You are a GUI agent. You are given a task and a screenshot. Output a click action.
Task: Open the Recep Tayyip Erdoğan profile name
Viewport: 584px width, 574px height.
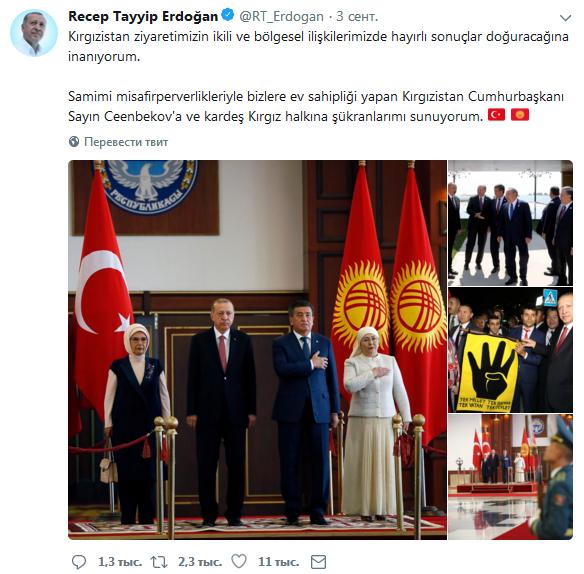pos(143,16)
